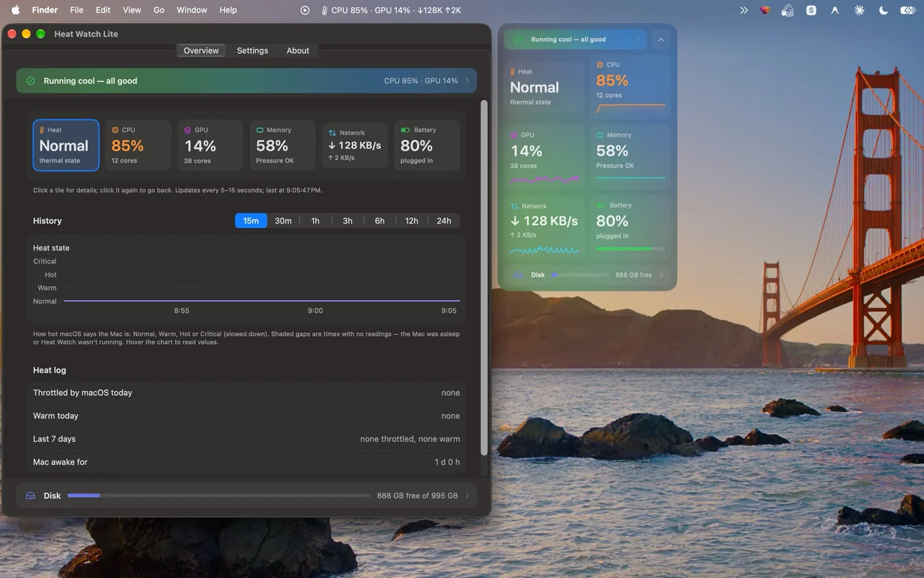Click the battery charging icon in the menu bar
924x578 pixels.
point(907,10)
